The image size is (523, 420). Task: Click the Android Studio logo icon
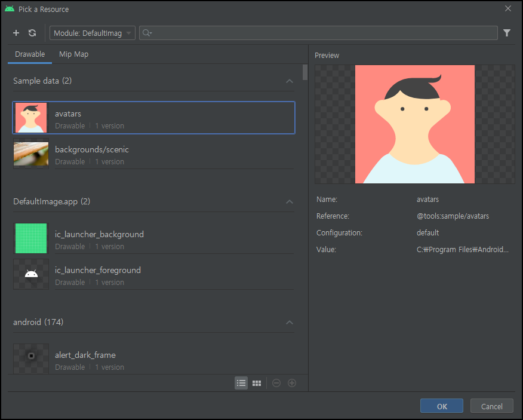[x=10, y=9]
